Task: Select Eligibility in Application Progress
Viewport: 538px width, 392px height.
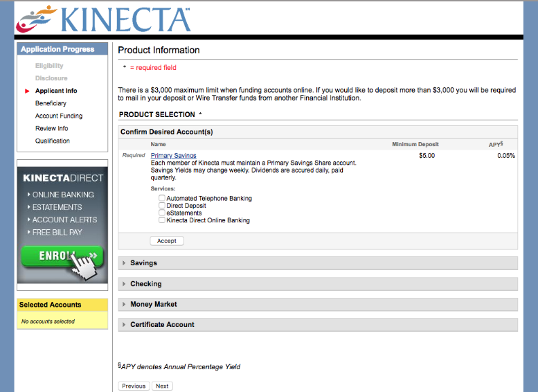Action: 49,66
